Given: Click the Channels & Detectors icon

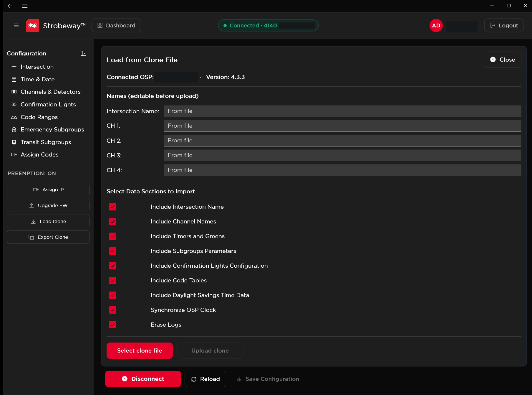Looking at the screenshot, I should point(14,92).
